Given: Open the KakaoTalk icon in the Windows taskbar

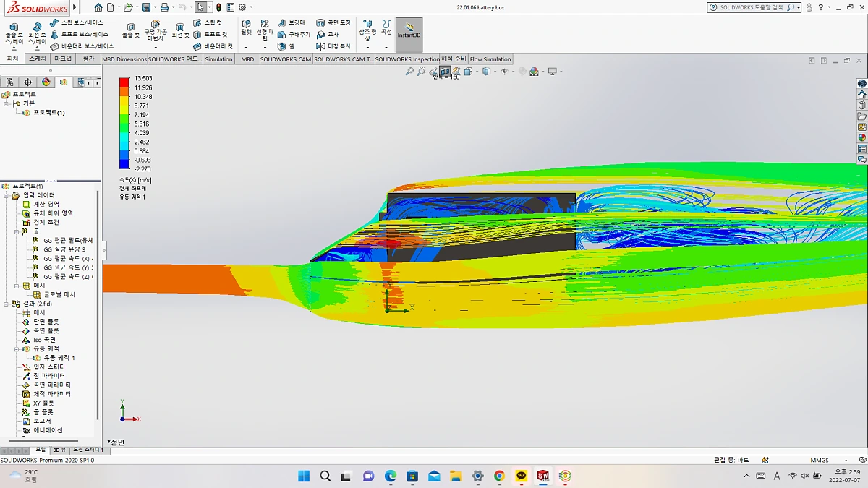Looking at the screenshot, I should coord(522,476).
